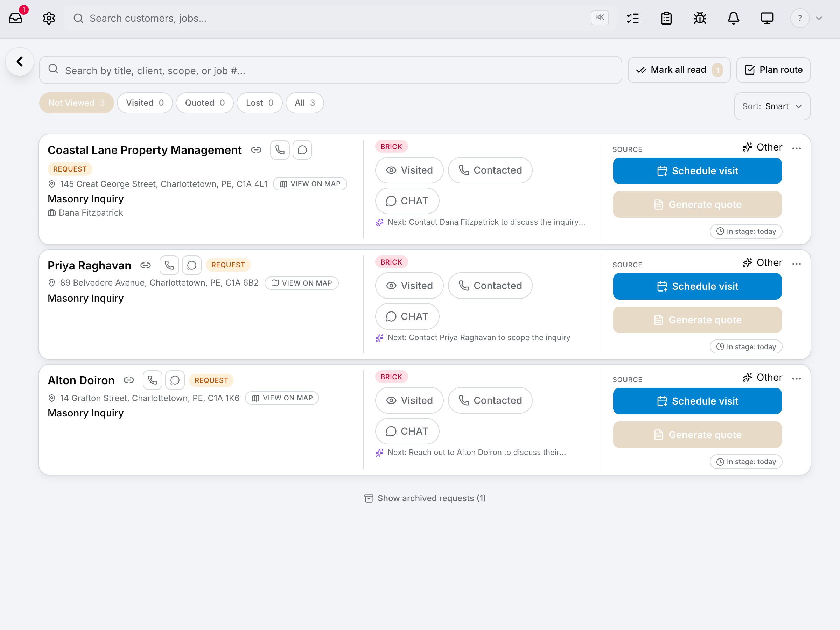Viewport: 840px width, 630px height.
Task: Open Coastal Lane Property Management title
Action: tap(145, 150)
